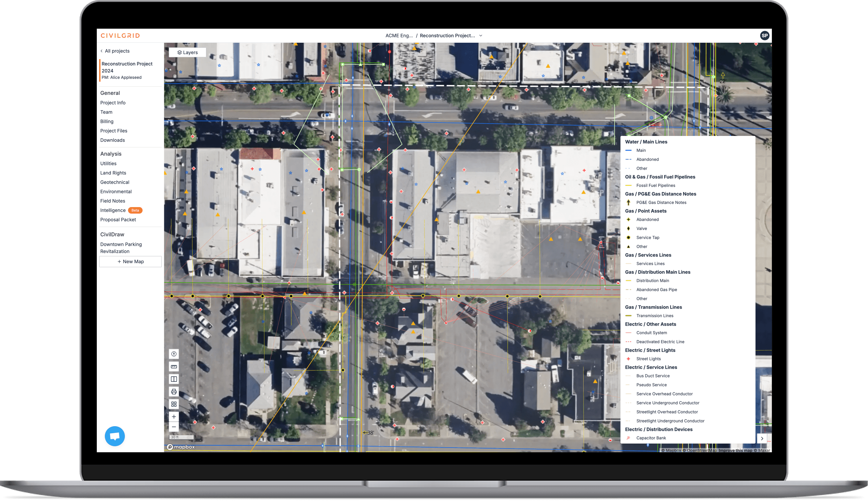The width and height of the screenshot is (868, 501).
Task: Click the Improve this map link
Action: click(735, 451)
